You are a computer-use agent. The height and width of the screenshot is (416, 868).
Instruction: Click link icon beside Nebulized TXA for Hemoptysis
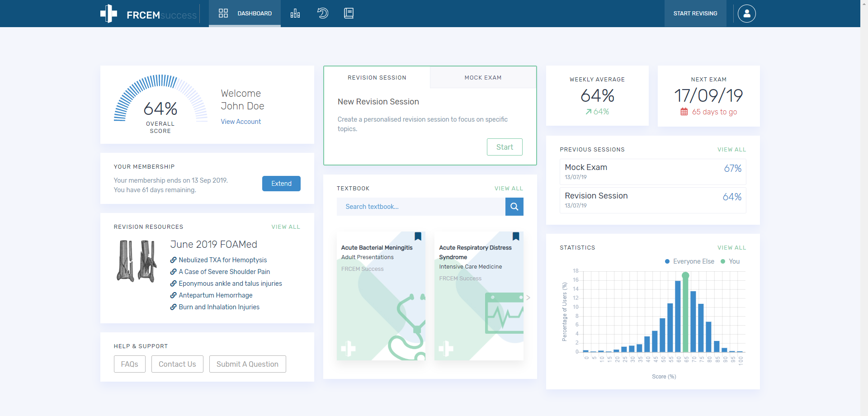pyautogui.click(x=173, y=260)
